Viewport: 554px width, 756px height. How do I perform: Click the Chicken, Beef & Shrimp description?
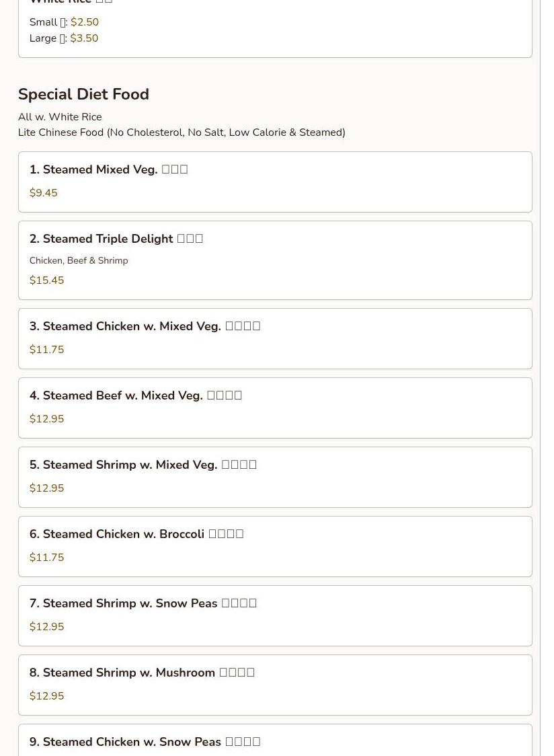pos(79,260)
